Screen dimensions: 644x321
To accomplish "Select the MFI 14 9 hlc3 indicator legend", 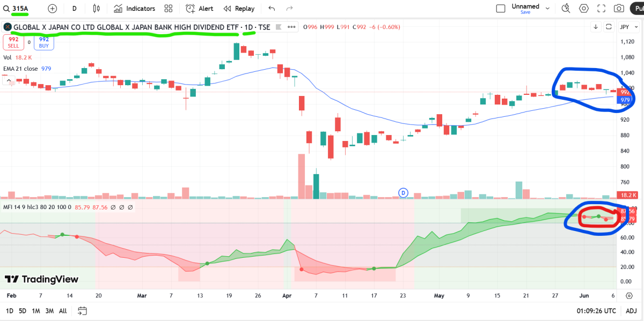I will [38, 207].
